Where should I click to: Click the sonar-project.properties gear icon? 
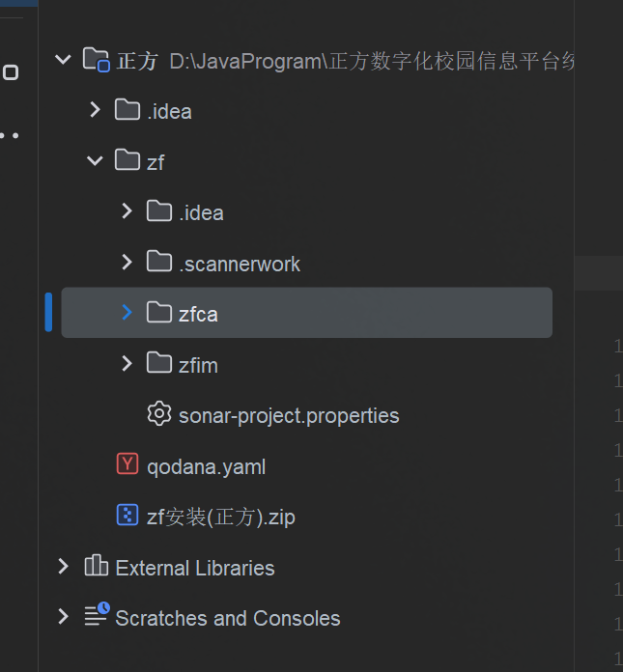point(158,414)
